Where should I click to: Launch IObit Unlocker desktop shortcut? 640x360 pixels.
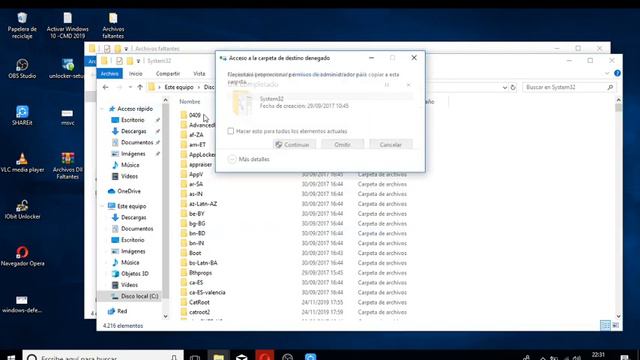(x=22, y=210)
